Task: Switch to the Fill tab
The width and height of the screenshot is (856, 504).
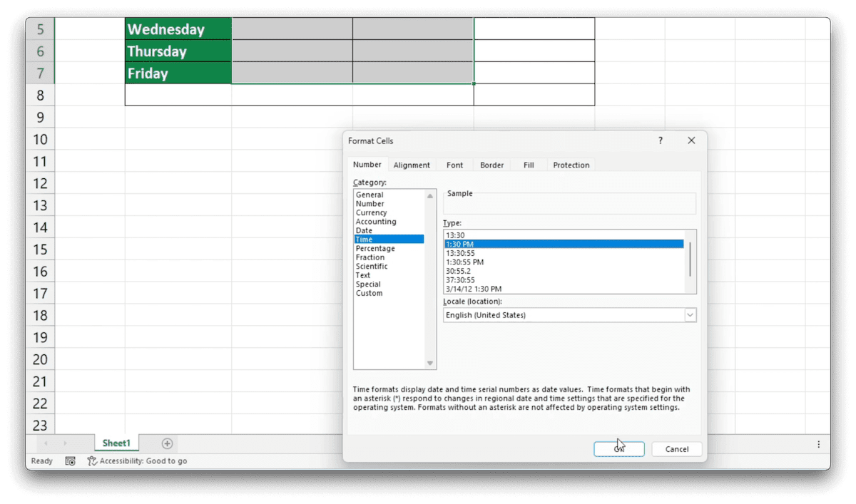Action: click(x=529, y=165)
